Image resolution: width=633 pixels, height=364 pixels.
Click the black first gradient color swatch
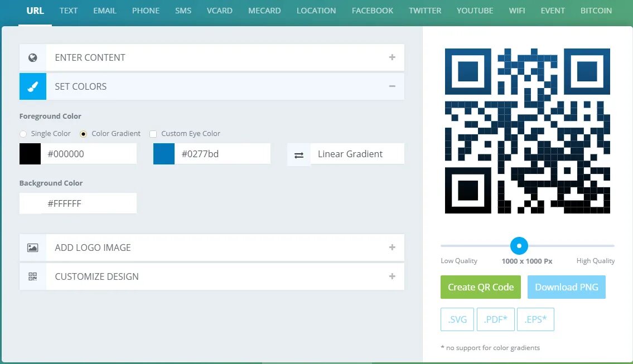click(x=30, y=154)
